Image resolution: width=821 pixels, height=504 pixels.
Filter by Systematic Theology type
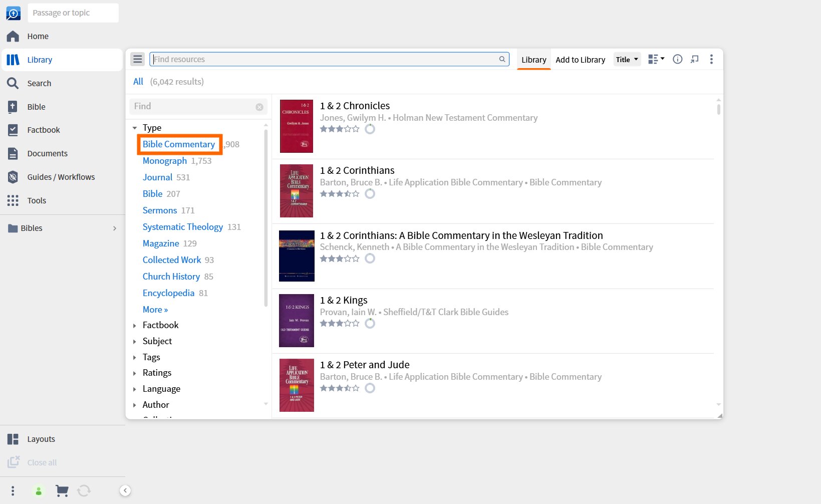pyautogui.click(x=183, y=227)
